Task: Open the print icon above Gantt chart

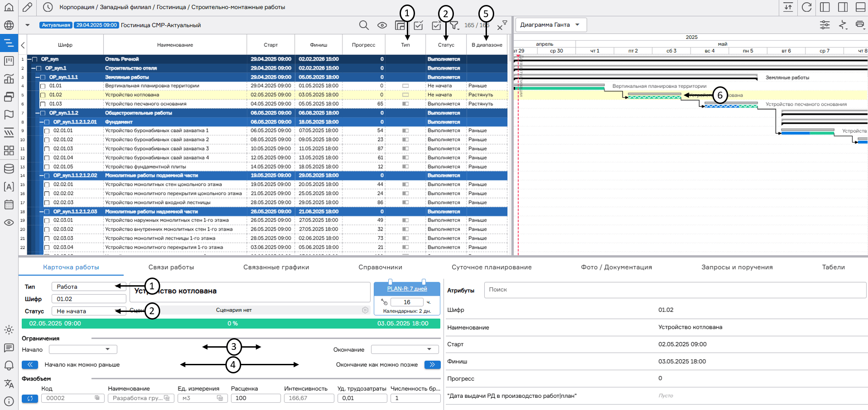Action: [859, 25]
